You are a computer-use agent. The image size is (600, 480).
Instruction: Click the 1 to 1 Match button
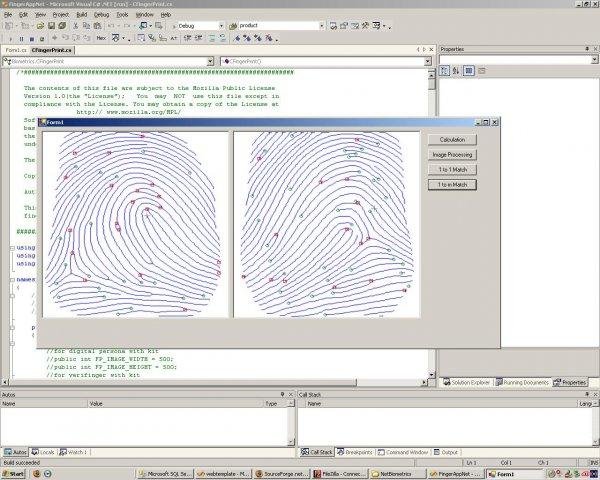(452, 170)
